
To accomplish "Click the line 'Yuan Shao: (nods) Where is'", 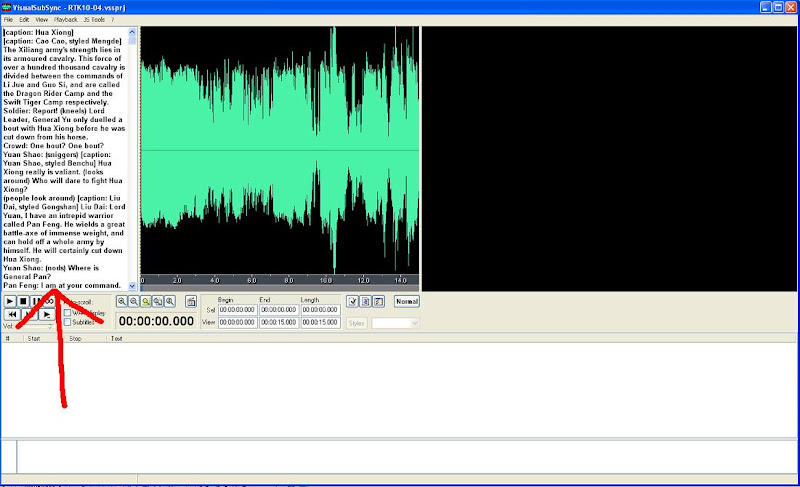I will point(51,268).
